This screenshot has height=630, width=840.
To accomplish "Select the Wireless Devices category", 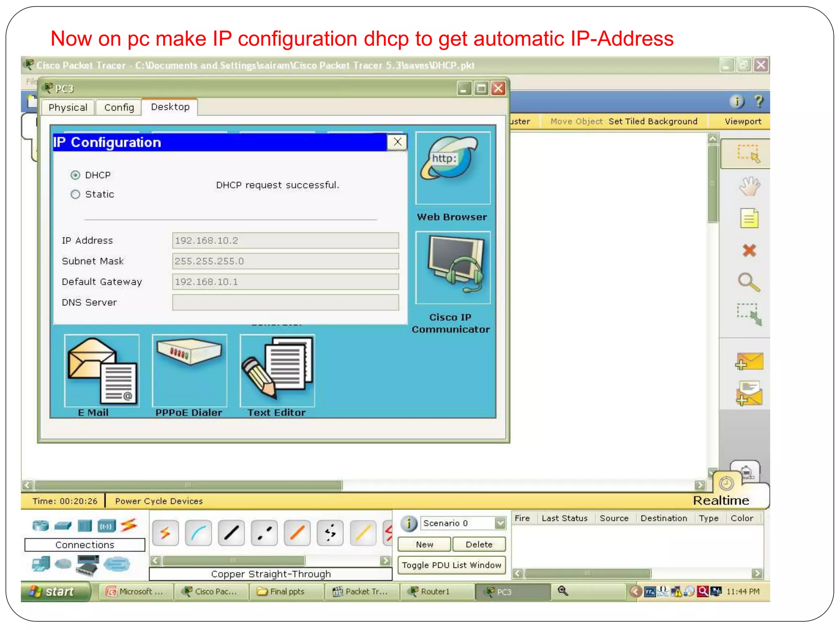I will coord(107,525).
